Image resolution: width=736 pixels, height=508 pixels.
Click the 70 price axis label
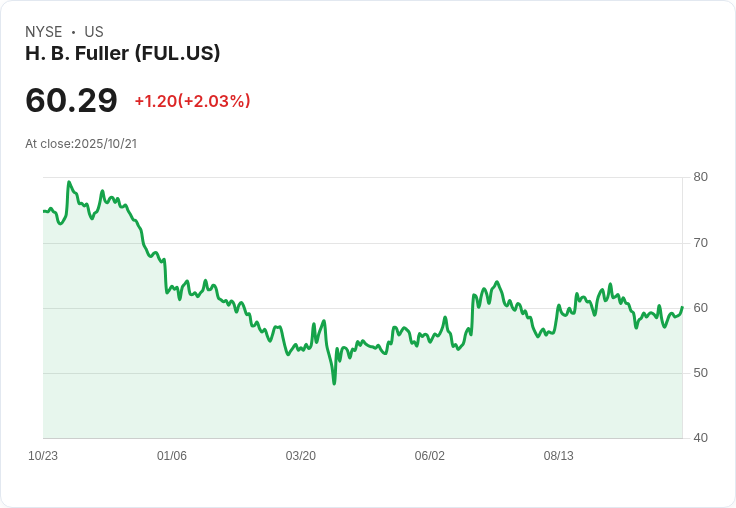(700, 243)
